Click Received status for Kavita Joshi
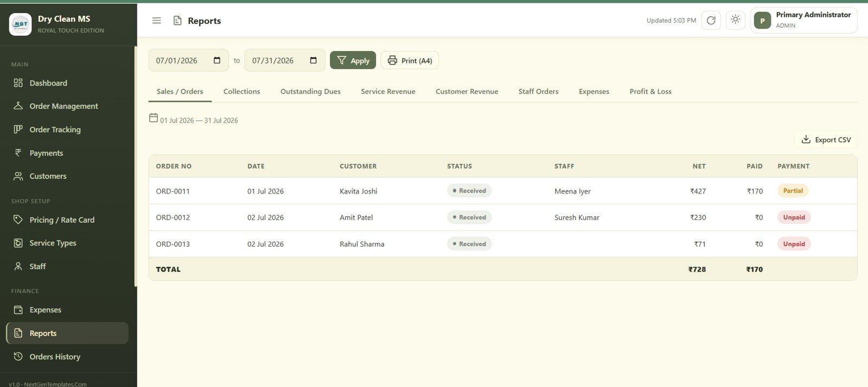This screenshot has height=387, width=868. coord(469,191)
